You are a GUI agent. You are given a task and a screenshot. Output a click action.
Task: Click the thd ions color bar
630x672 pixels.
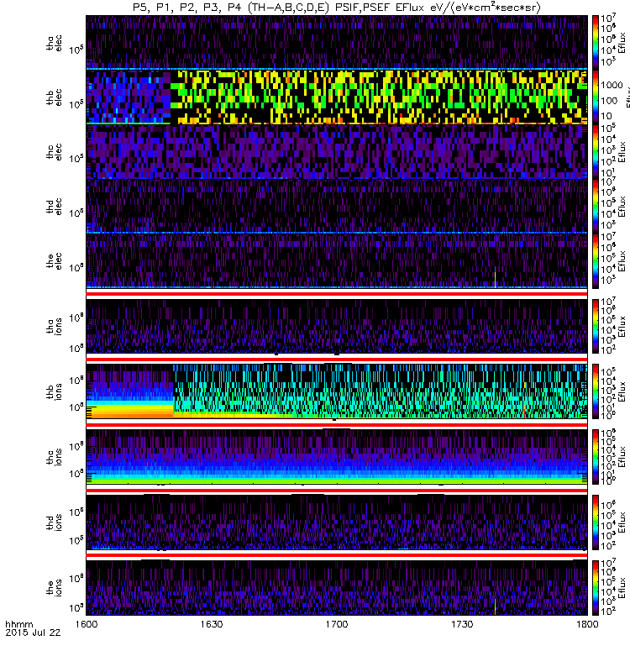tap(596, 522)
